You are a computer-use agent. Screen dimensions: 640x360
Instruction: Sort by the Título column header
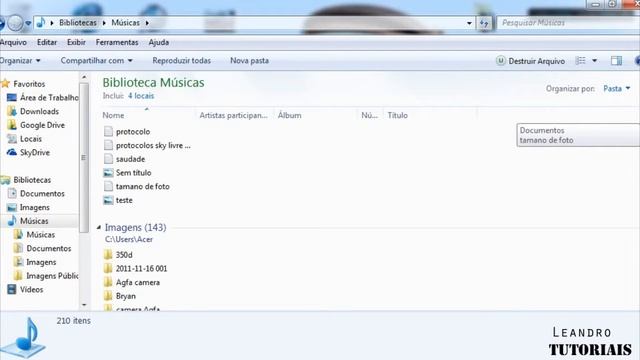pos(398,116)
